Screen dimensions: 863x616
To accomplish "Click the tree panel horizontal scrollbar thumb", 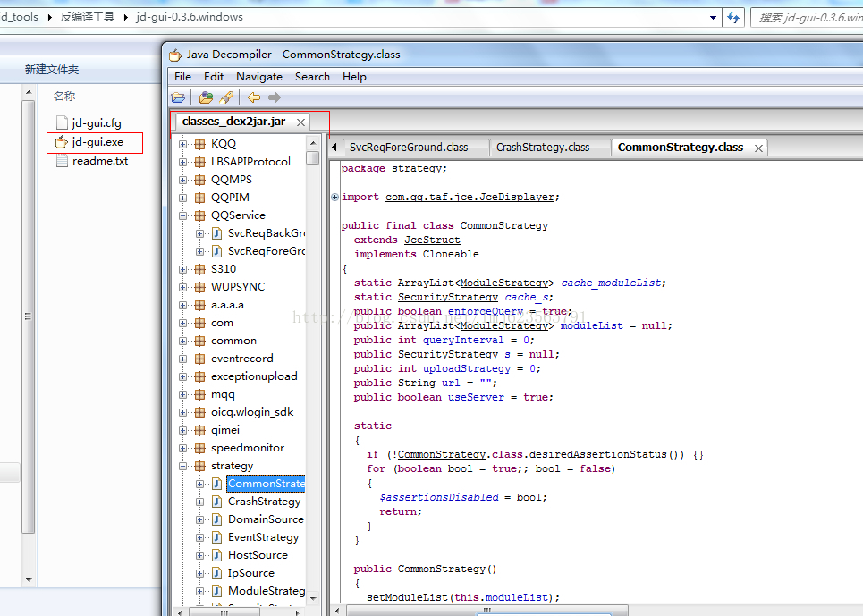I will [224, 612].
